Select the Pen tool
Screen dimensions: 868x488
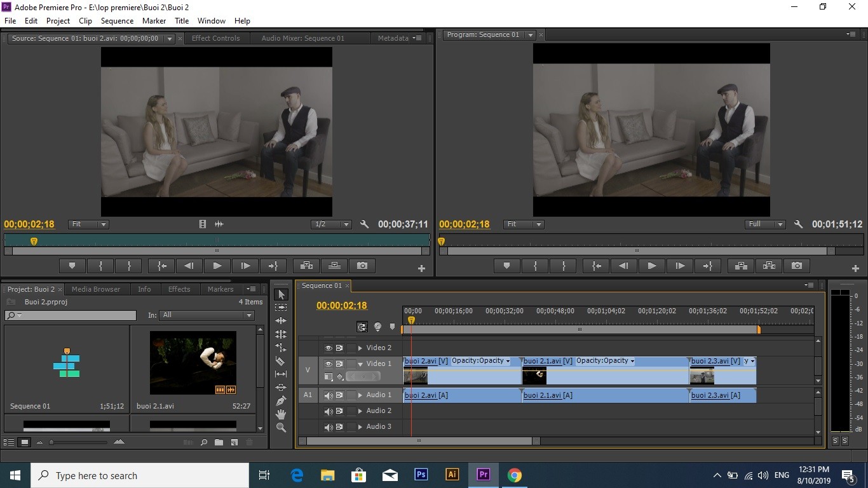281,401
